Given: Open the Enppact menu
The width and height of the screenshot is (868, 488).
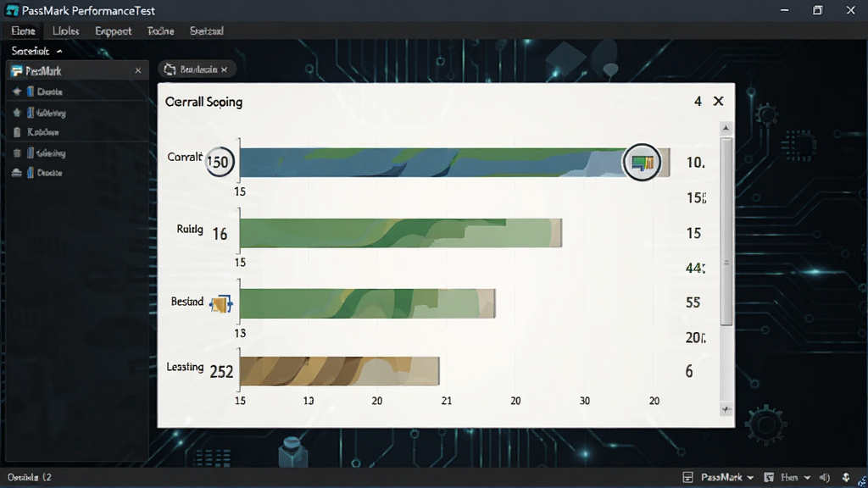Looking at the screenshot, I should point(113,31).
